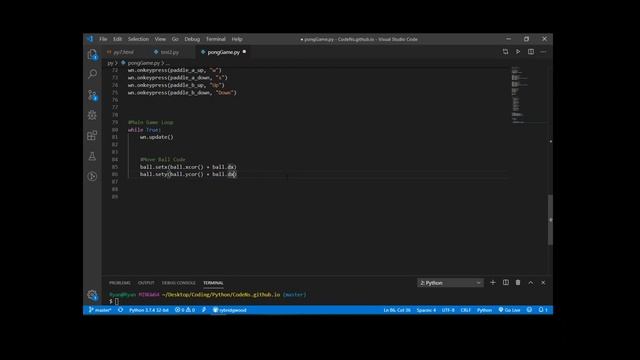Click the master branch in the status bar
Image resolution: width=640 pixels, height=360 pixels.
[100, 310]
